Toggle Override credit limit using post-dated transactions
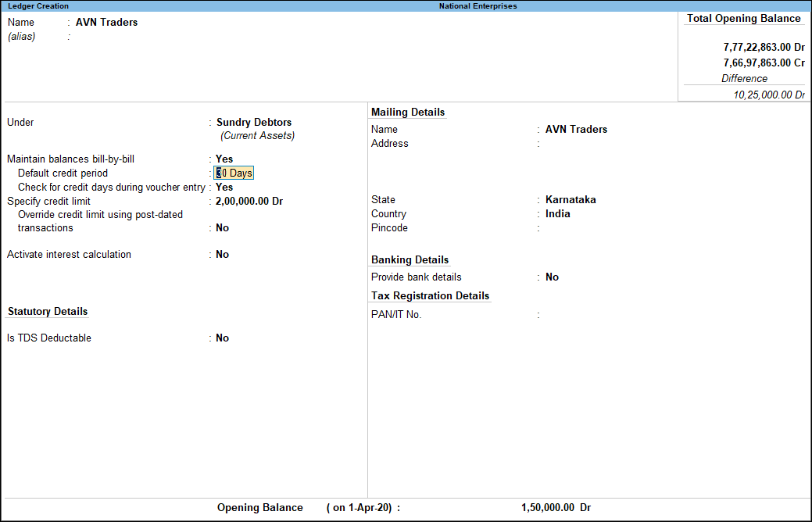Image resolution: width=812 pixels, height=522 pixels. pos(222,227)
